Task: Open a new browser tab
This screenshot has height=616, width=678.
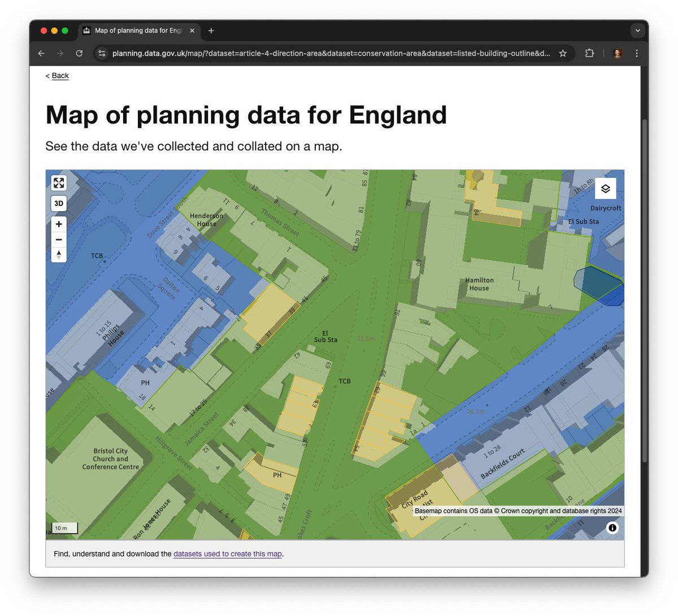Action: pyautogui.click(x=211, y=30)
